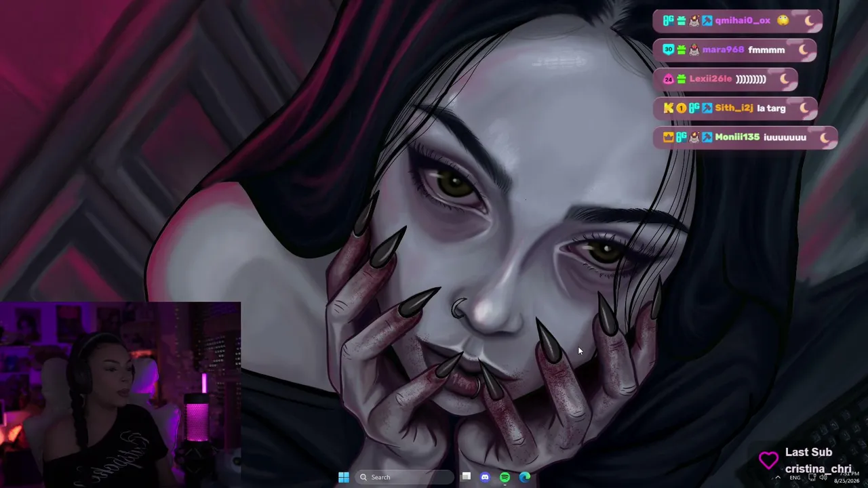The height and width of the screenshot is (488, 868).
Task: Click the username 'qmihai0_ox' in chat
Action: (743, 20)
